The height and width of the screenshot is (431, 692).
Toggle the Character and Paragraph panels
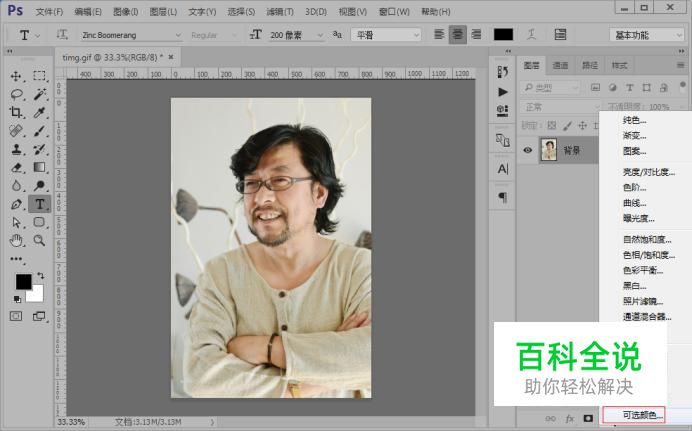click(560, 34)
